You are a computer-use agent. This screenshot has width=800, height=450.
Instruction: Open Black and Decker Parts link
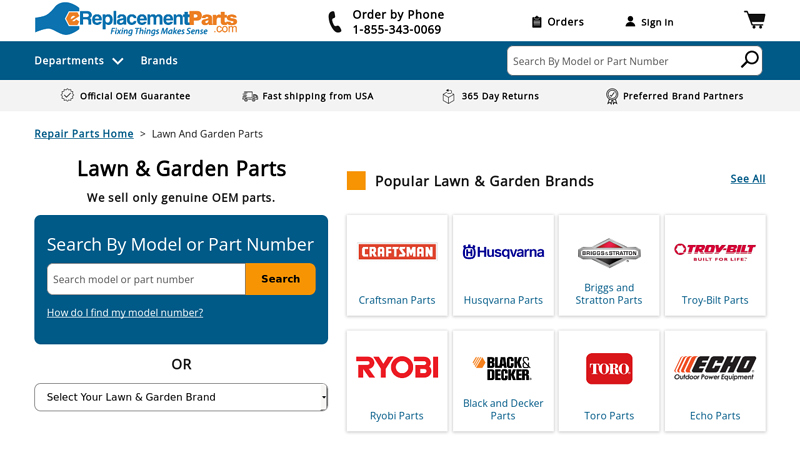pyautogui.click(x=503, y=409)
